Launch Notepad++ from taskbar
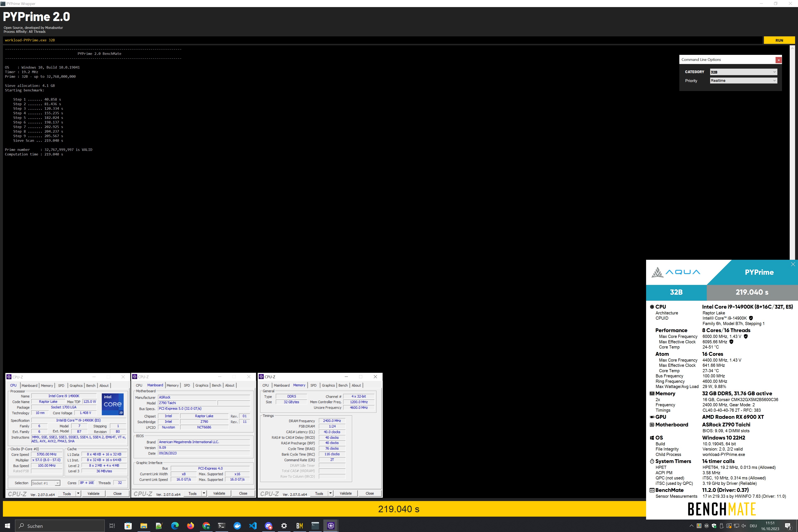798x532 pixels. (159, 526)
